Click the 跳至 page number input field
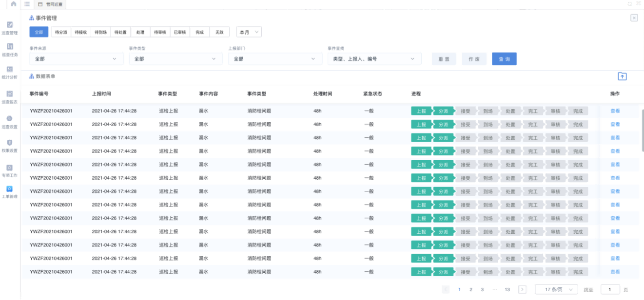The width and height of the screenshot is (644, 300). click(610, 289)
